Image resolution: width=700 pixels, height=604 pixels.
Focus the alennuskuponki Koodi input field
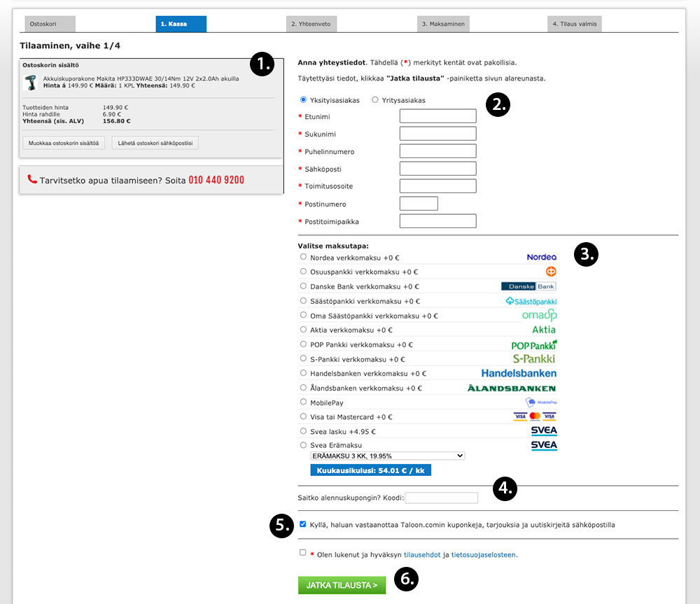tap(441, 498)
